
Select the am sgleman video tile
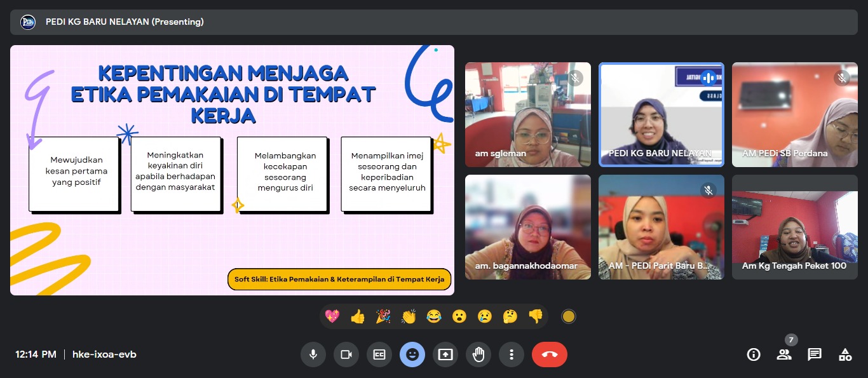pos(527,114)
